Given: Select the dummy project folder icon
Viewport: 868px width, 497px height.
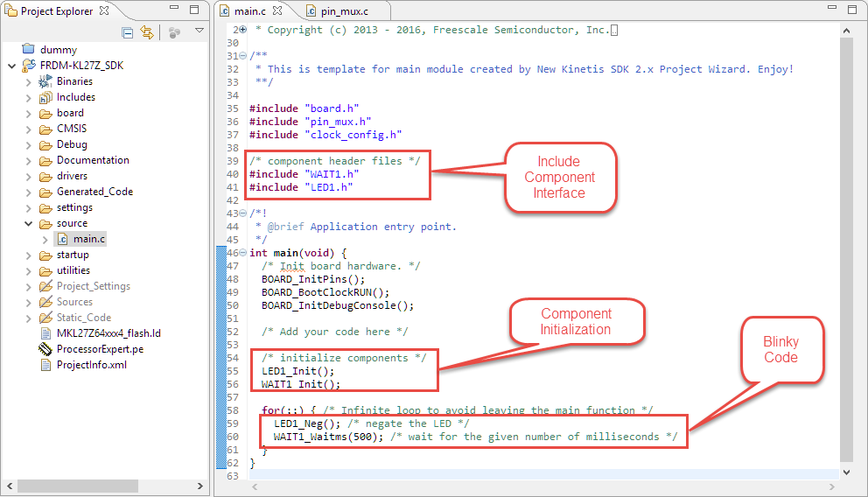Looking at the screenshot, I should (x=27, y=50).
